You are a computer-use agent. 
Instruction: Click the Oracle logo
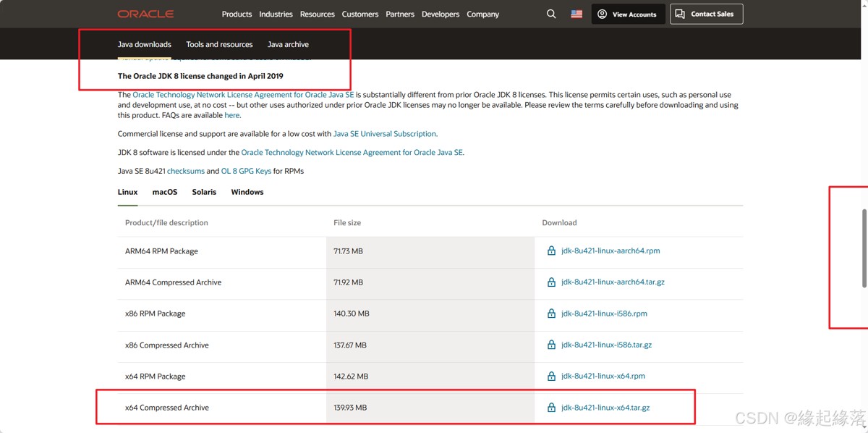145,14
